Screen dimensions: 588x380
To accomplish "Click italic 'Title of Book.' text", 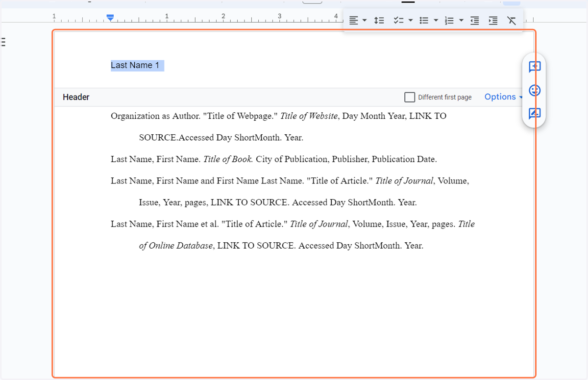I will 228,159.
